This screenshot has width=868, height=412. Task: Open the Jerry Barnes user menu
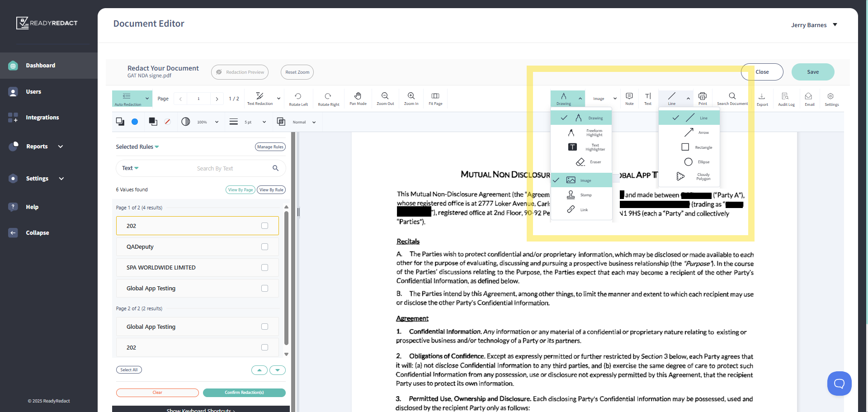click(x=814, y=25)
